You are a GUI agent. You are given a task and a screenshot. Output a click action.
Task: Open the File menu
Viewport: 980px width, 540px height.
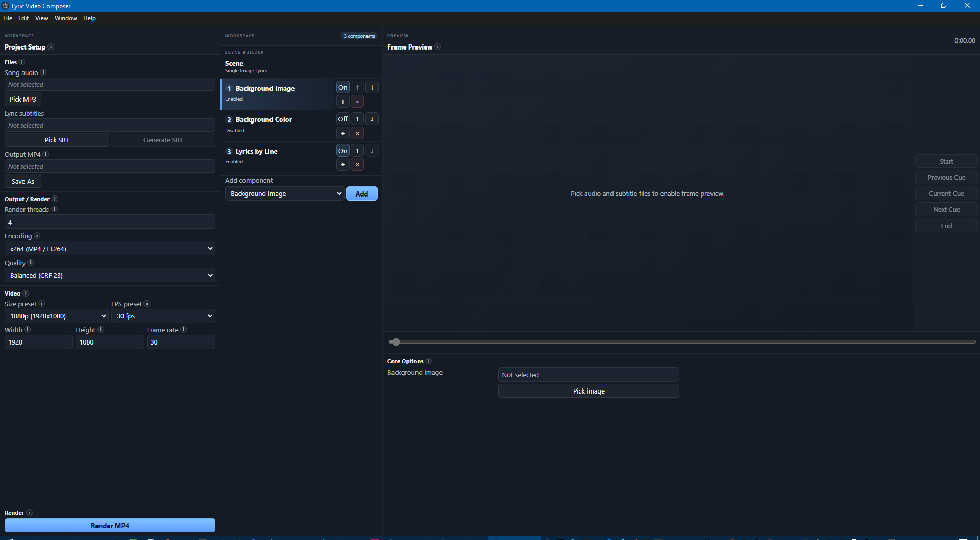click(8, 18)
